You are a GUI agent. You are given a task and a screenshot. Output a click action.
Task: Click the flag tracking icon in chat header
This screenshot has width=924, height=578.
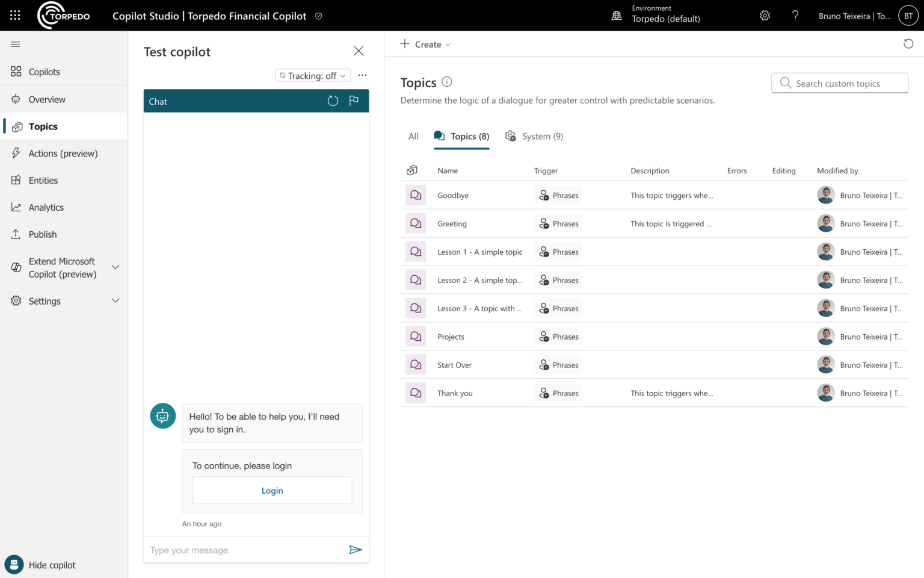[x=354, y=101]
